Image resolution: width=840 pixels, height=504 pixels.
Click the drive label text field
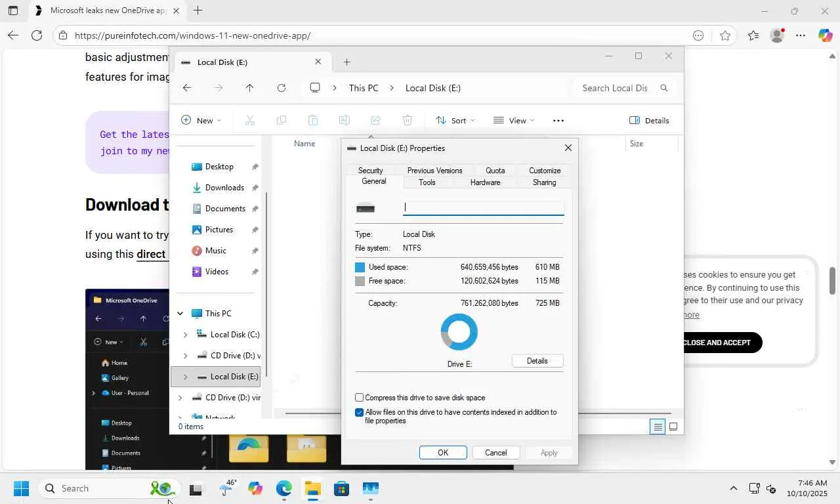point(484,208)
